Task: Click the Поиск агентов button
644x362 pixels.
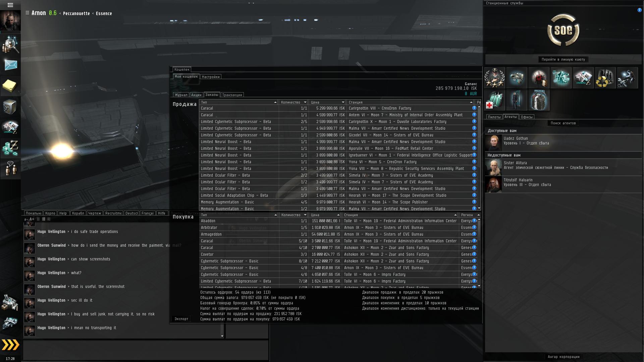Action: click(x=563, y=123)
